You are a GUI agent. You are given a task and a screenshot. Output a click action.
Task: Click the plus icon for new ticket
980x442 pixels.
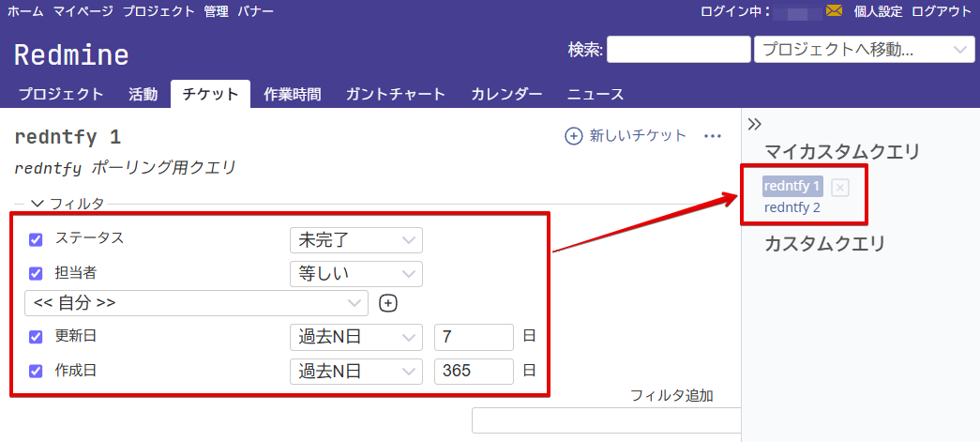(573, 136)
